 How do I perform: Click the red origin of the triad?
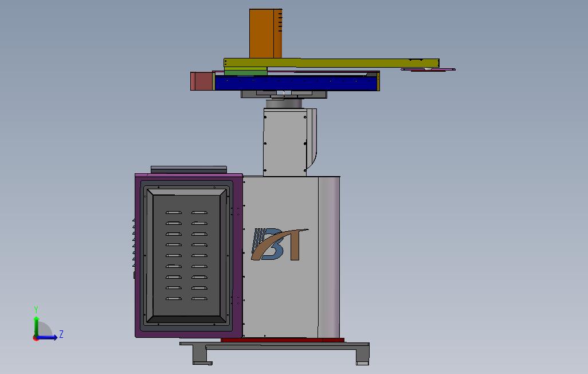[x=36, y=338]
